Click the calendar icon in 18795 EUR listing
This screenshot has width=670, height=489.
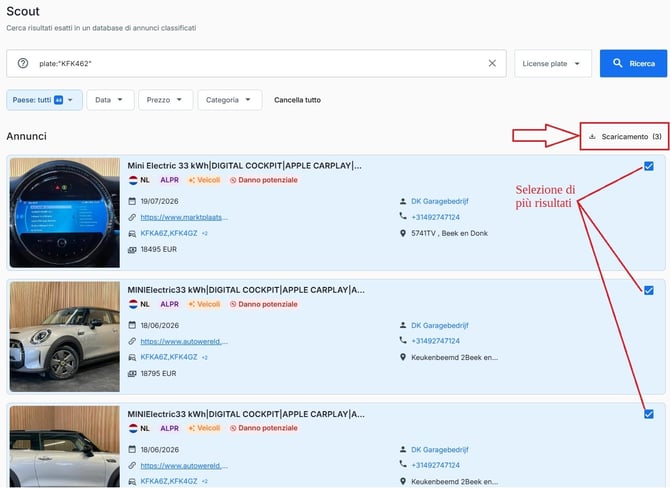[132, 325]
